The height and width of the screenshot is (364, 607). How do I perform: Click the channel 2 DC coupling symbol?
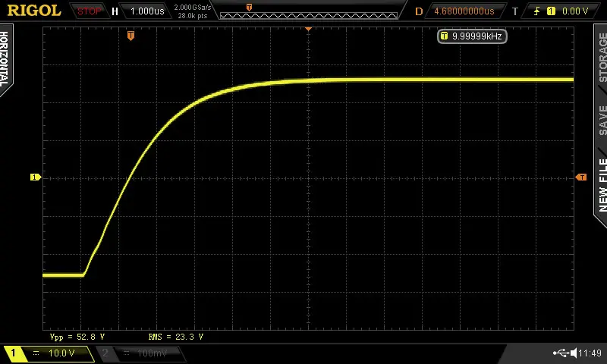click(126, 353)
